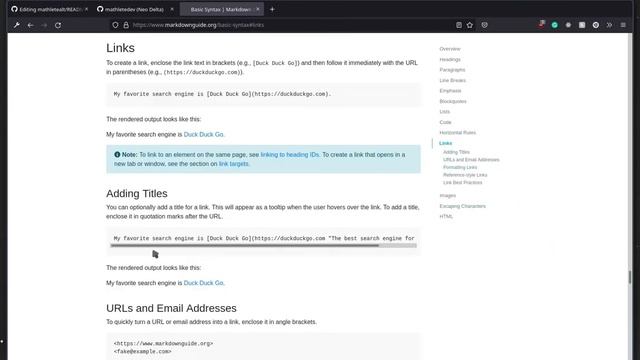The height and width of the screenshot is (360, 640).
Task: Go to Reference-style Links sidebar sub-item
Action: 465,175
